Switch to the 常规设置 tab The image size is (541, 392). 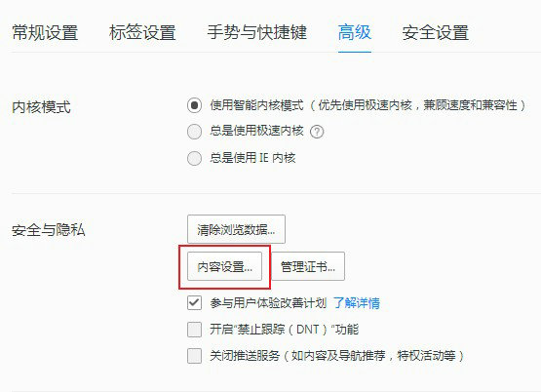coord(45,32)
